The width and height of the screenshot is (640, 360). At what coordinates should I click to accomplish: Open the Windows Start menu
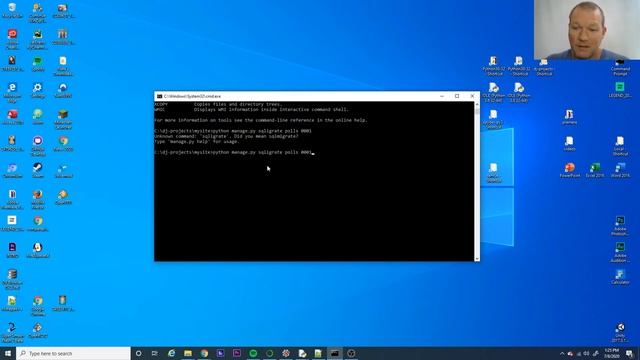point(8,353)
